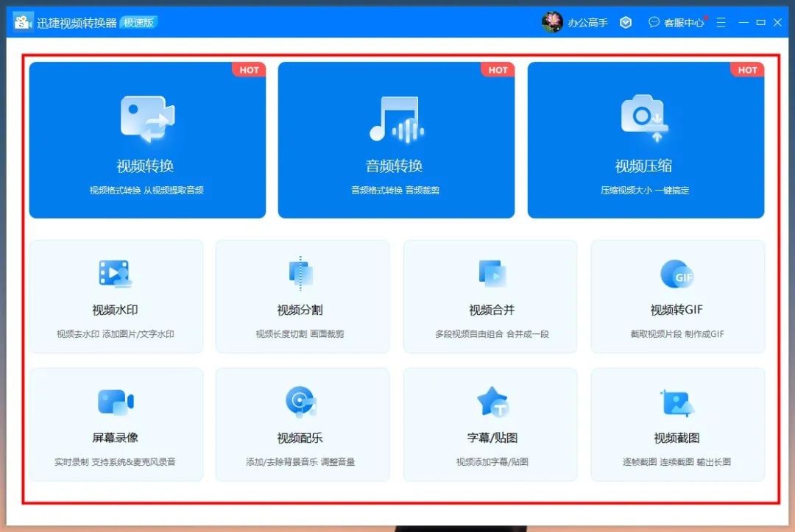Viewport: 795px width, 532px height.
Task: Click the 视频水印 label
Action: click(115, 310)
